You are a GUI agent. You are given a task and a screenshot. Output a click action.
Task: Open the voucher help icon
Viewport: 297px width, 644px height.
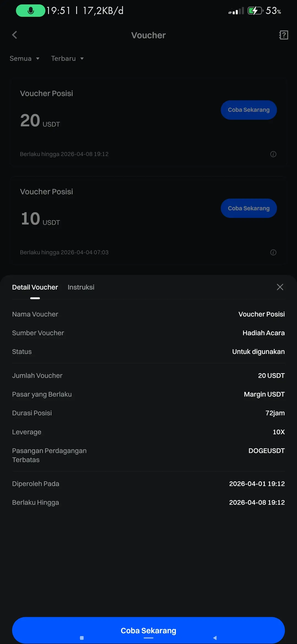[284, 35]
